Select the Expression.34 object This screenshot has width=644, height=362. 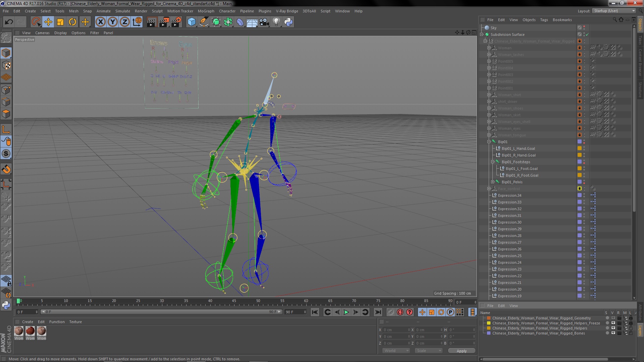click(509, 195)
